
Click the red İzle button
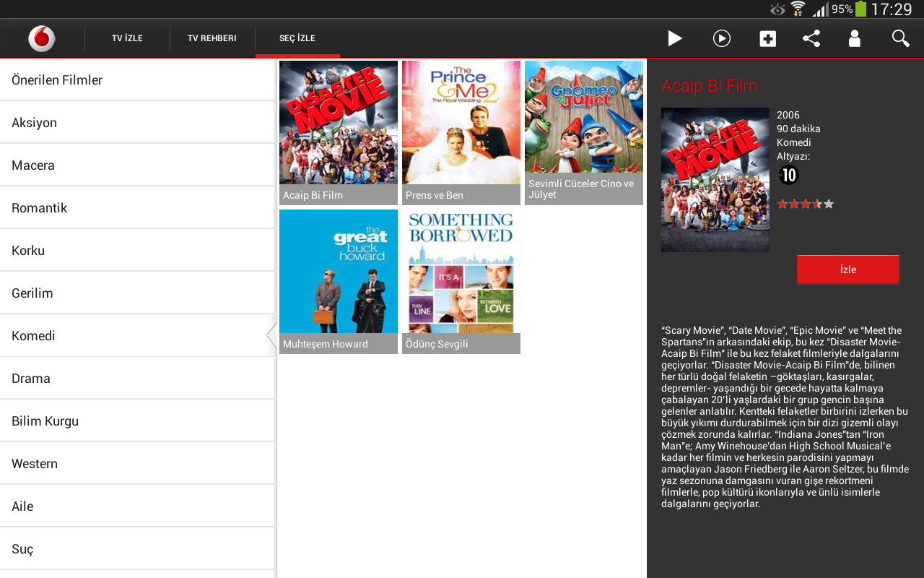[x=848, y=269]
